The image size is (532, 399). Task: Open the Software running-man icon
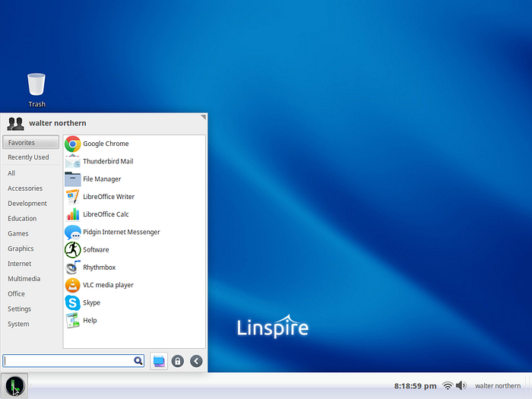[73, 250]
